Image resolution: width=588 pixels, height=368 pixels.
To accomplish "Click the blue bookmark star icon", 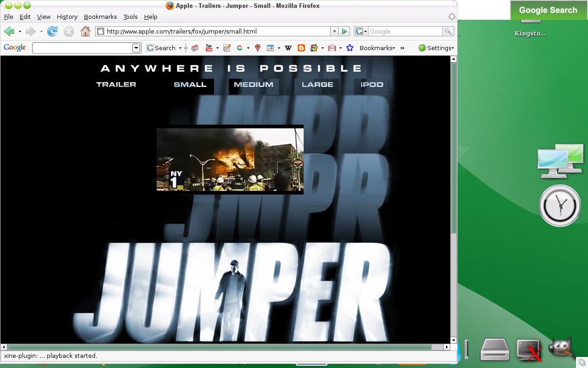I will pyautogui.click(x=350, y=48).
